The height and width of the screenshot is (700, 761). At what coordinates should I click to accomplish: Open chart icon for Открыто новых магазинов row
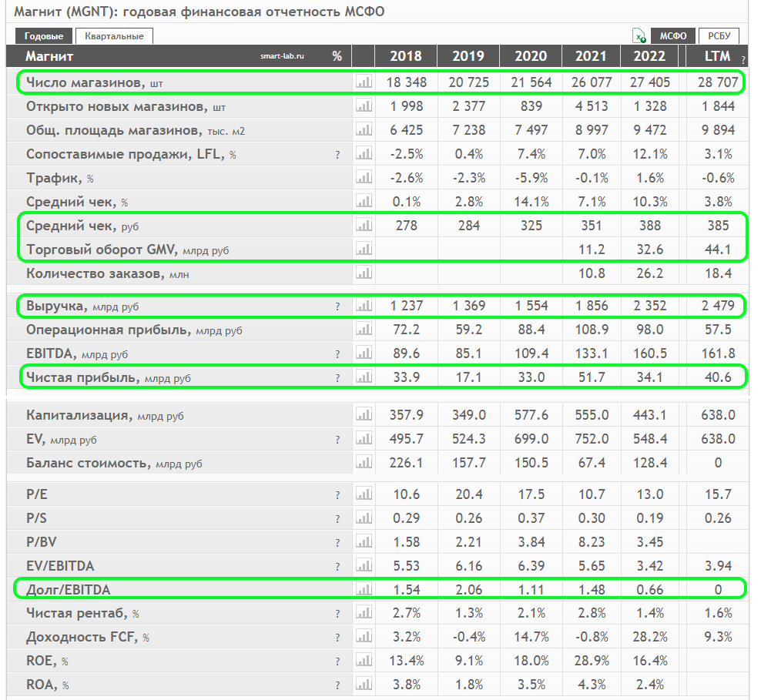364,106
